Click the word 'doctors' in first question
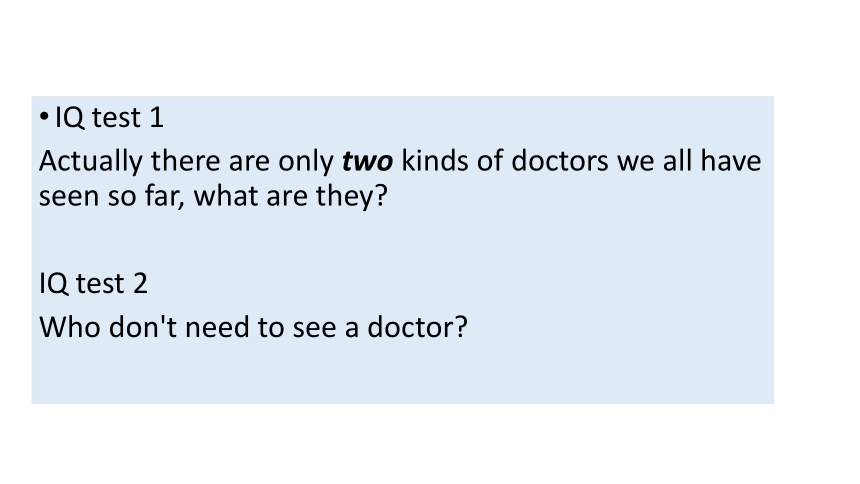This screenshot has height=484, width=860. [x=559, y=161]
